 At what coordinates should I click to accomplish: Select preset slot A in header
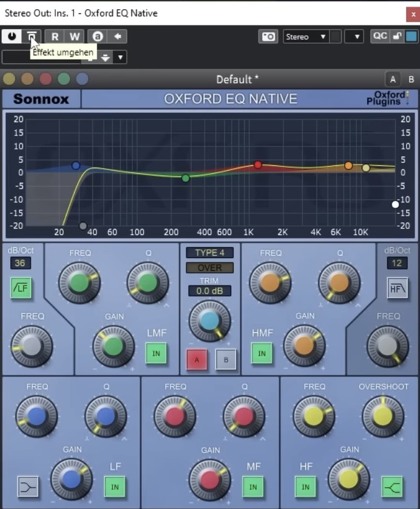[x=393, y=79]
